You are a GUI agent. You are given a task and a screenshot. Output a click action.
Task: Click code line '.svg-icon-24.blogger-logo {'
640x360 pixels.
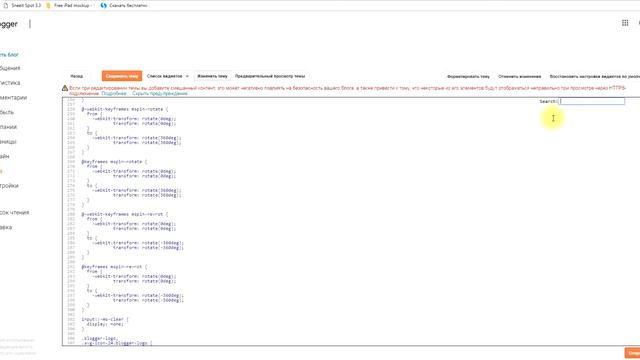pos(117,343)
